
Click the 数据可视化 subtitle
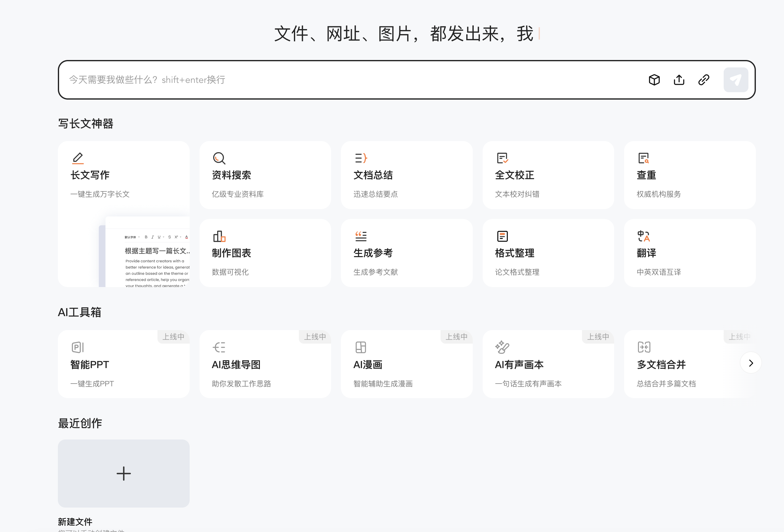(230, 272)
